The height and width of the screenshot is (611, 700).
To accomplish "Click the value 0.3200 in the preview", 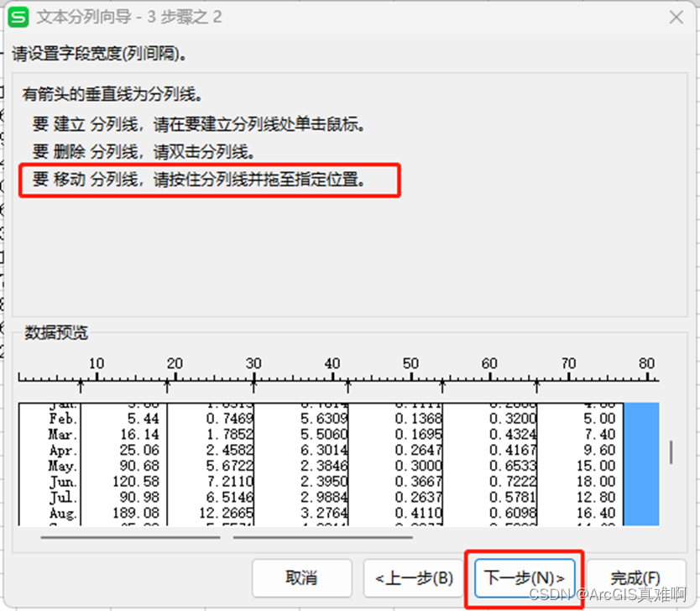I will tap(513, 419).
